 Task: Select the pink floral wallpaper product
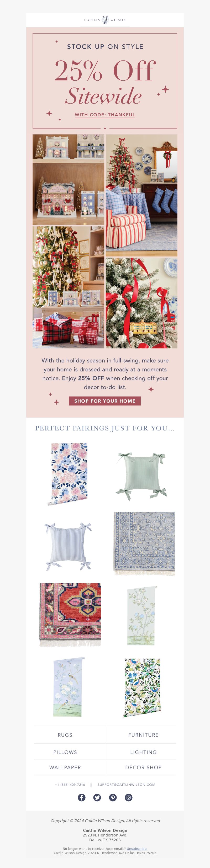tap(68, 474)
